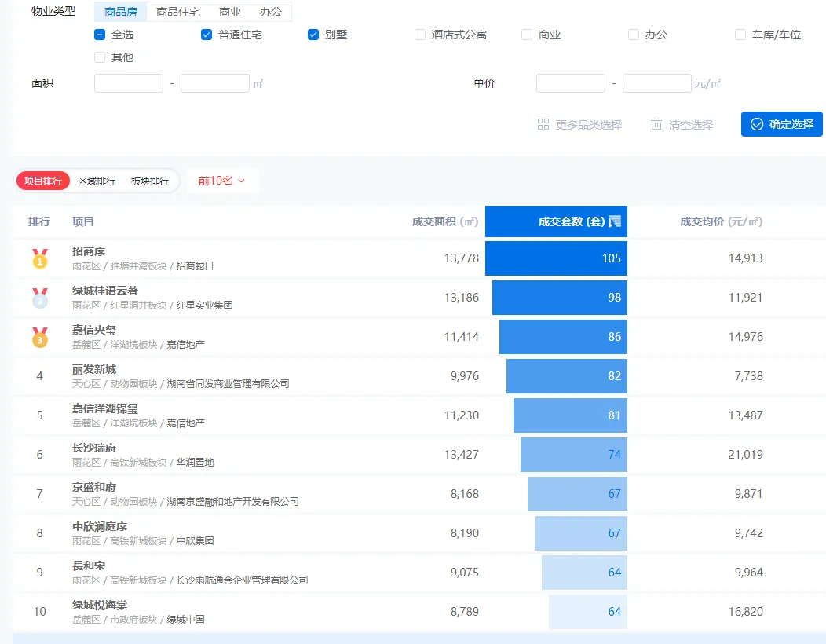Enable the 车库/车位 checkbox

[740, 35]
